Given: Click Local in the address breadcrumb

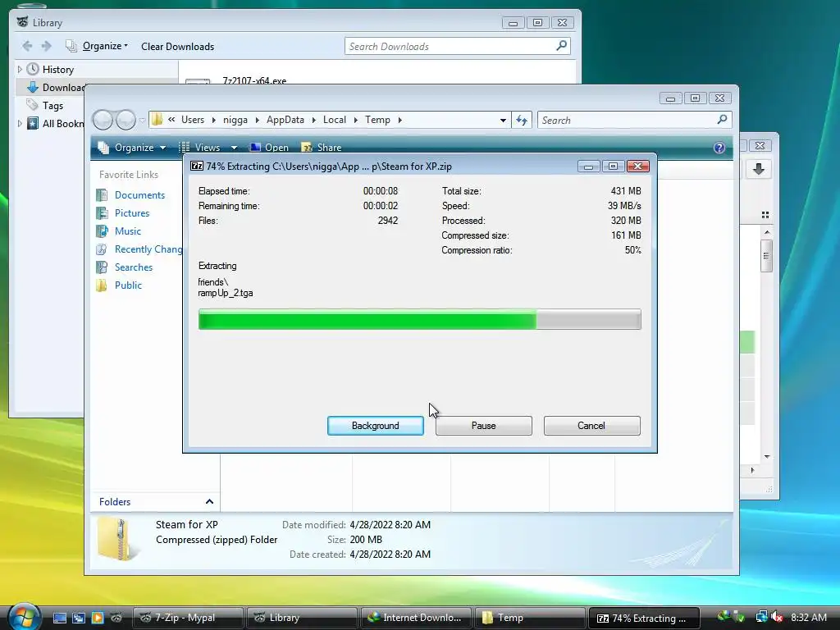Looking at the screenshot, I should 335,120.
